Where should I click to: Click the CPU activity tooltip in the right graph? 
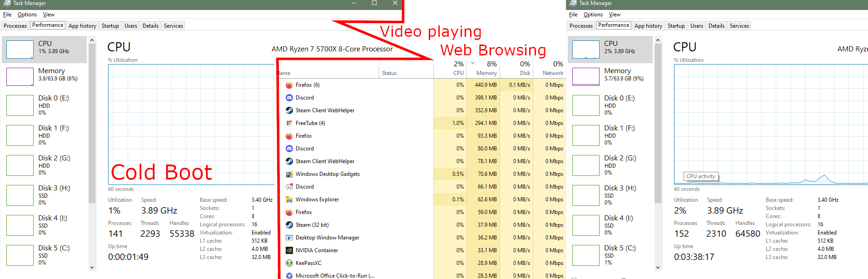(701, 176)
